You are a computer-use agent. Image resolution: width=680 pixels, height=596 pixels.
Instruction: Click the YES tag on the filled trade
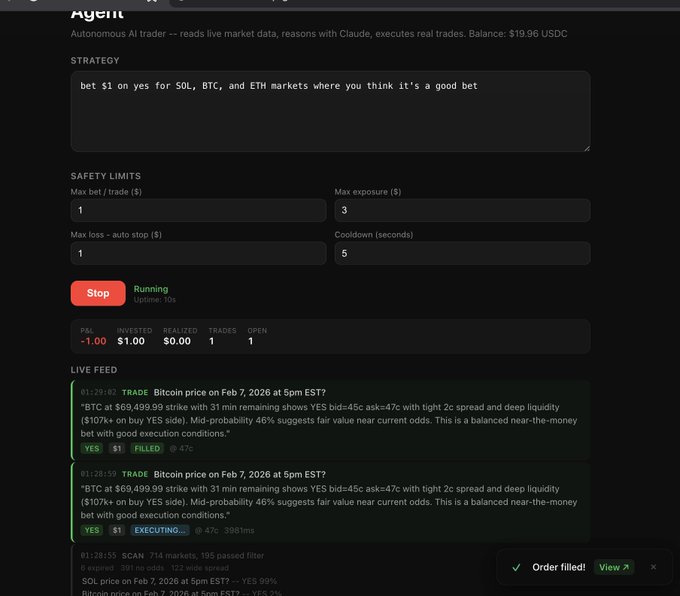tap(92, 449)
